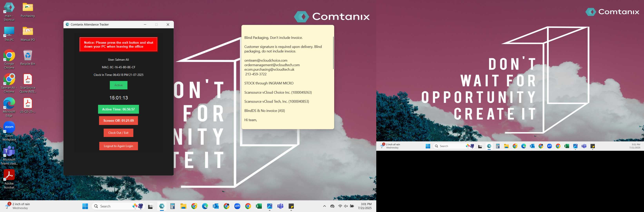
Task: Open the Wi-Fi network tray icon
Action: coord(340,206)
